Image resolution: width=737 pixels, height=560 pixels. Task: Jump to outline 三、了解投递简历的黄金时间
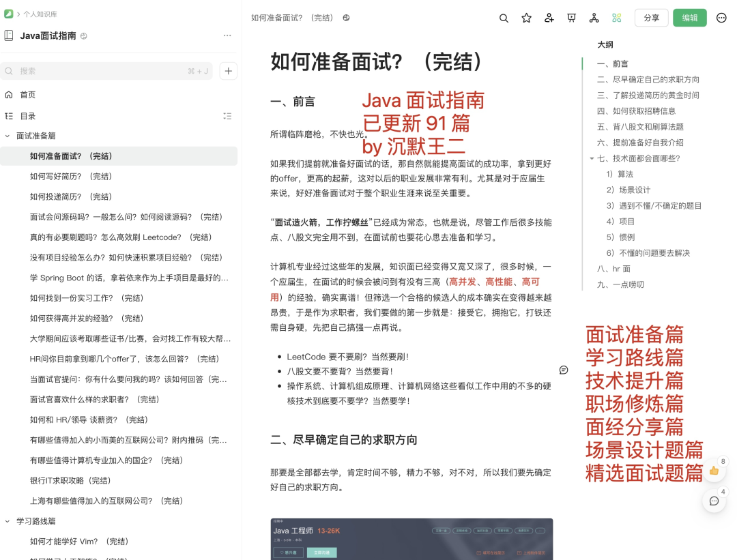(x=648, y=95)
